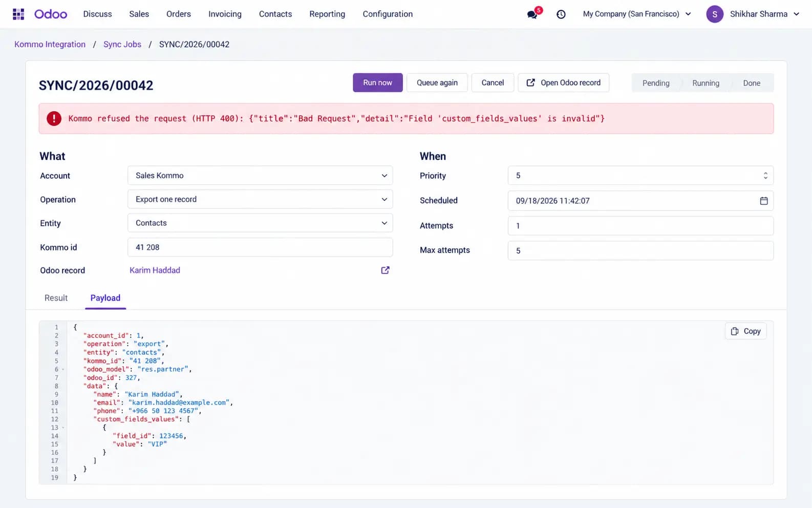Image resolution: width=812 pixels, height=508 pixels.
Task: Go to Sync Jobs breadcrumb
Action: (x=122, y=44)
